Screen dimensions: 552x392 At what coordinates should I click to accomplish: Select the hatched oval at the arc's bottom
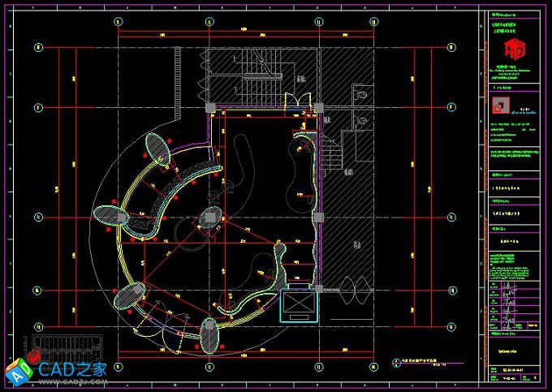pos(210,334)
